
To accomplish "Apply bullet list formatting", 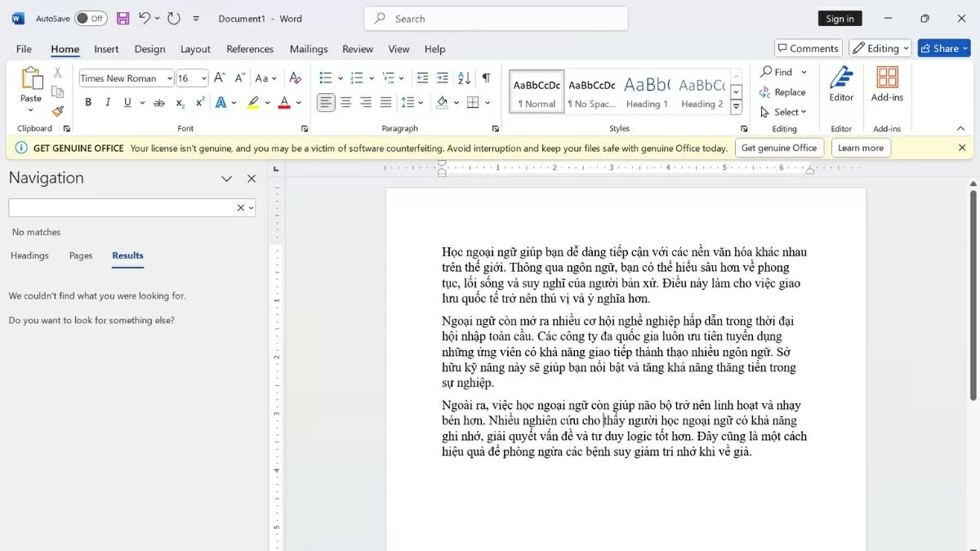I will pos(326,78).
